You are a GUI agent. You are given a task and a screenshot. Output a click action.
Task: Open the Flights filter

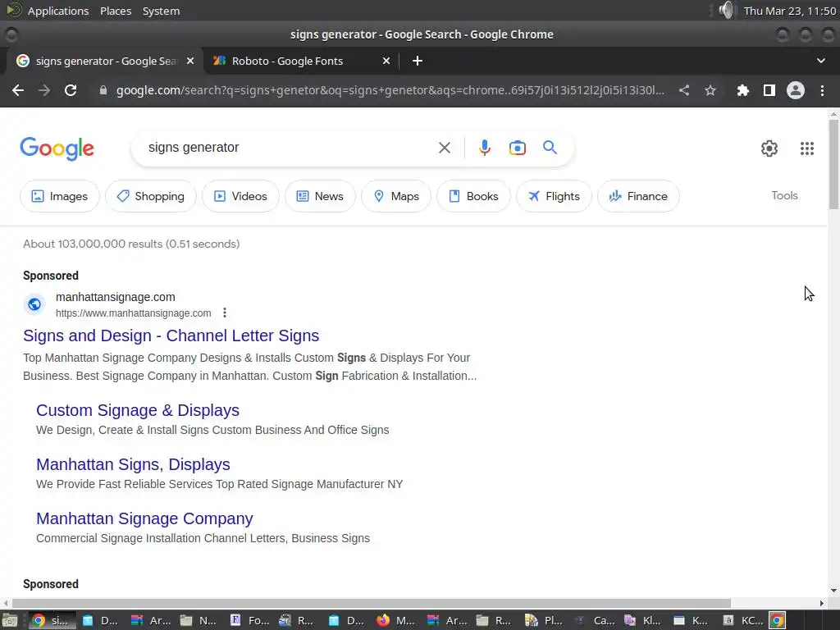[x=554, y=196]
